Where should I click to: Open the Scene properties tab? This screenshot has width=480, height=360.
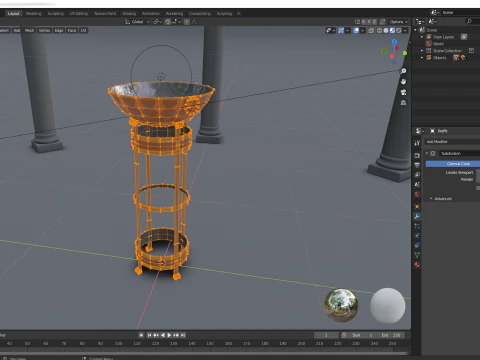click(417, 184)
